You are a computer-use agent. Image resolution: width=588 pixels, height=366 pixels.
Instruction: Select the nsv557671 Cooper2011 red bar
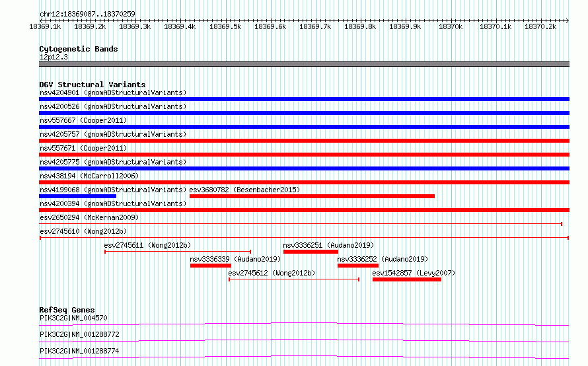point(304,155)
